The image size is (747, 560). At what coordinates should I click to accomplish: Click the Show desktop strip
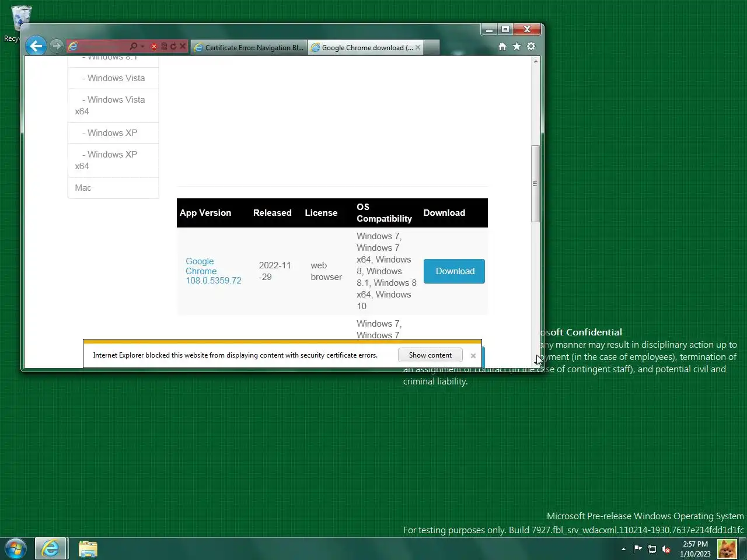pyautogui.click(x=743, y=549)
